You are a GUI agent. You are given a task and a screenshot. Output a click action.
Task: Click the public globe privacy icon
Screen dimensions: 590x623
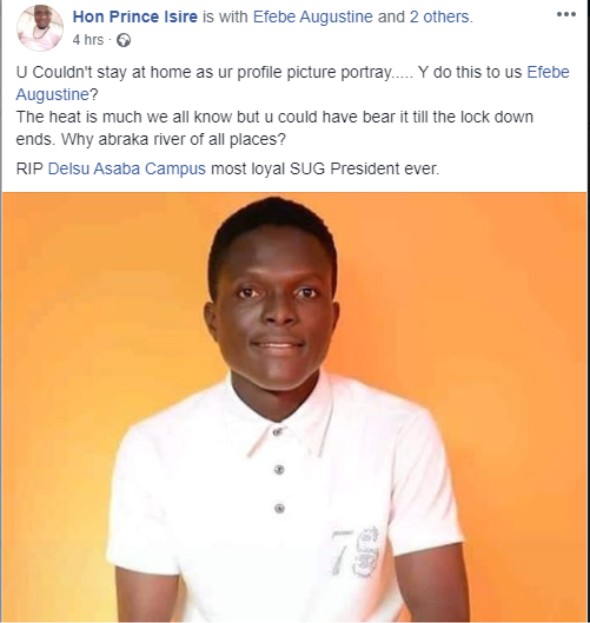pos(124,41)
